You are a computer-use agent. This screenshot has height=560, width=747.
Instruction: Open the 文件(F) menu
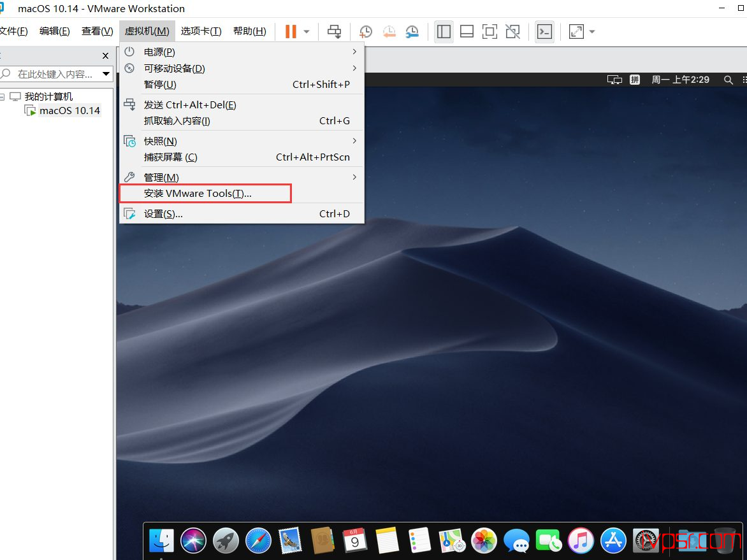(x=13, y=31)
